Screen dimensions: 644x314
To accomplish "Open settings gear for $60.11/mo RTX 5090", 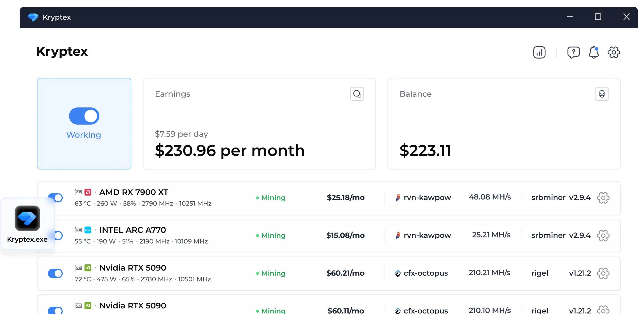I will click(603, 310).
